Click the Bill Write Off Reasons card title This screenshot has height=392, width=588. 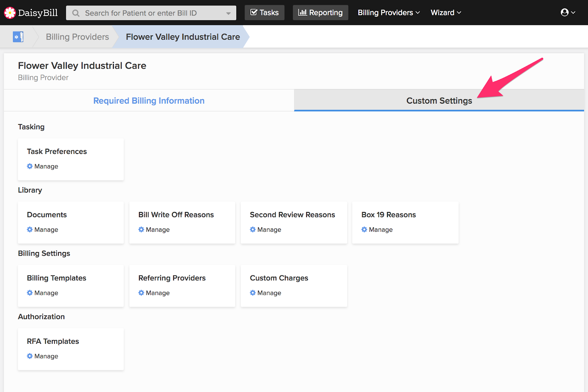176,215
